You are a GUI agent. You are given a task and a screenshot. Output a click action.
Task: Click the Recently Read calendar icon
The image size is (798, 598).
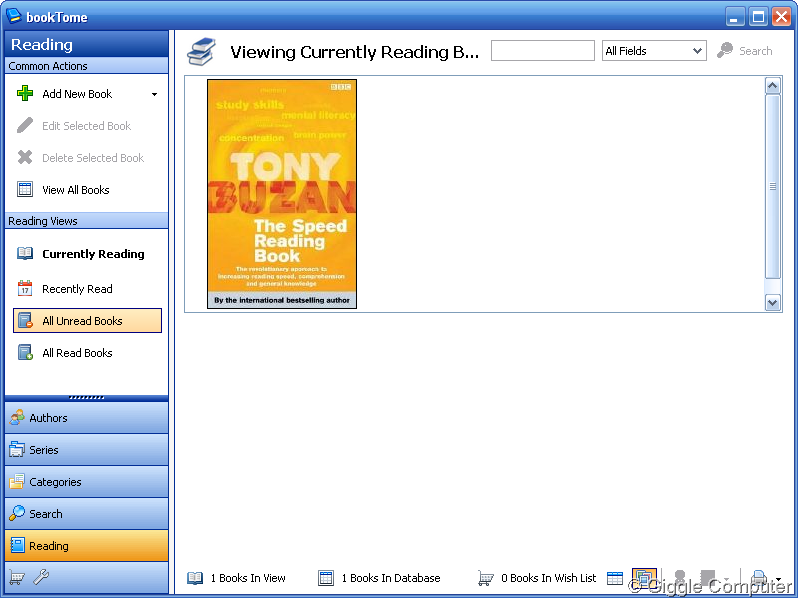(25, 288)
